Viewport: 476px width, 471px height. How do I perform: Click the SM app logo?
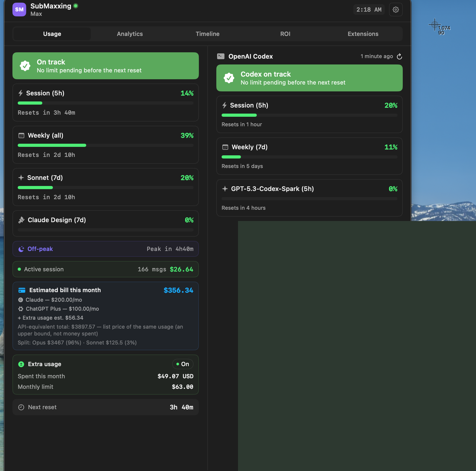tap(19, 10)
